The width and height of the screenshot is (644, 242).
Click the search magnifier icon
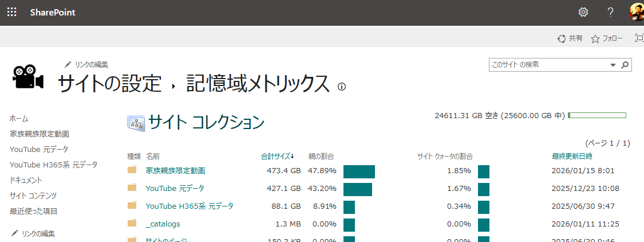pos(625,65)
